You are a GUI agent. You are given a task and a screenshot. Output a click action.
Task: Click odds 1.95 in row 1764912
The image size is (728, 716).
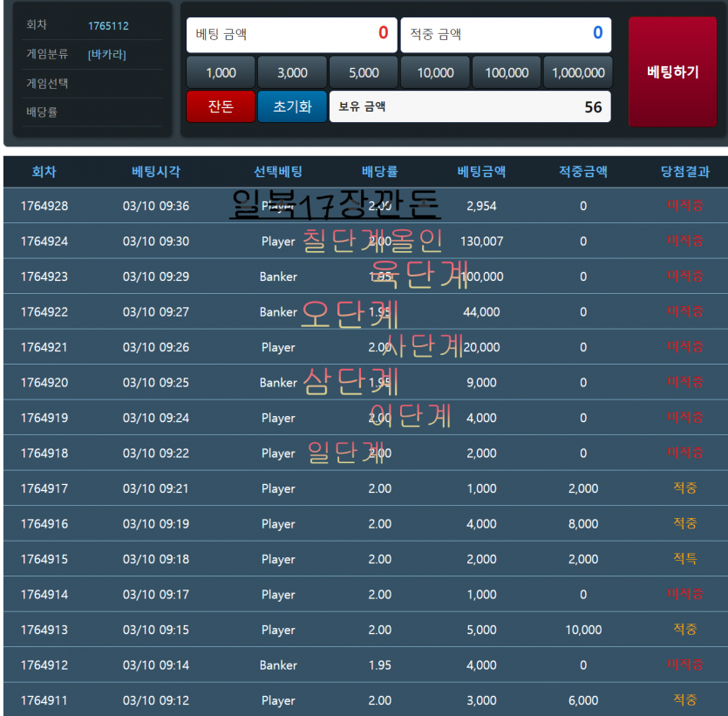click(380, 665)
